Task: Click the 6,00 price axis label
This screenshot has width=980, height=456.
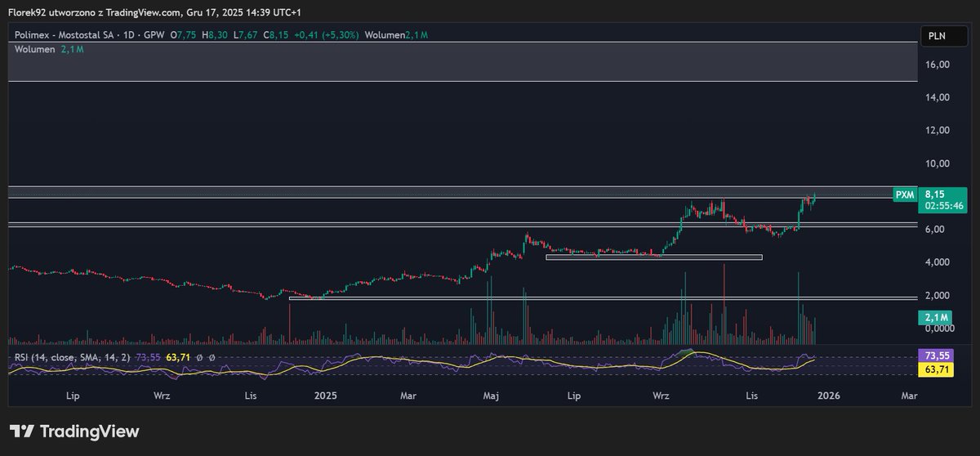Action: click(x=934, y=230)
